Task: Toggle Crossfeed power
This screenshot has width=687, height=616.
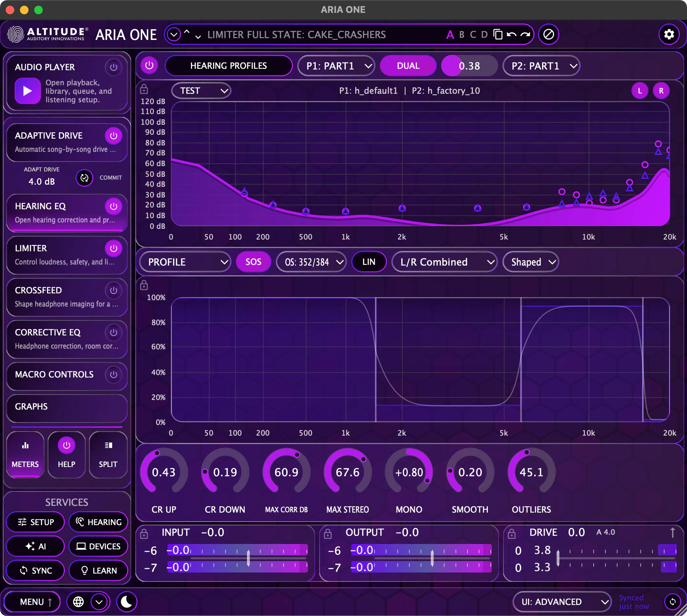Action: (x=114, y=290)
